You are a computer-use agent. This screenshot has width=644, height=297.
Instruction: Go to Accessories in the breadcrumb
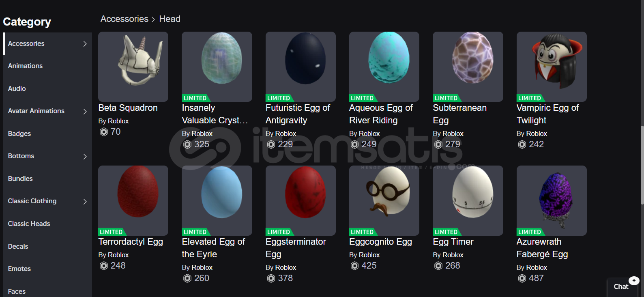tap(125, 19)
